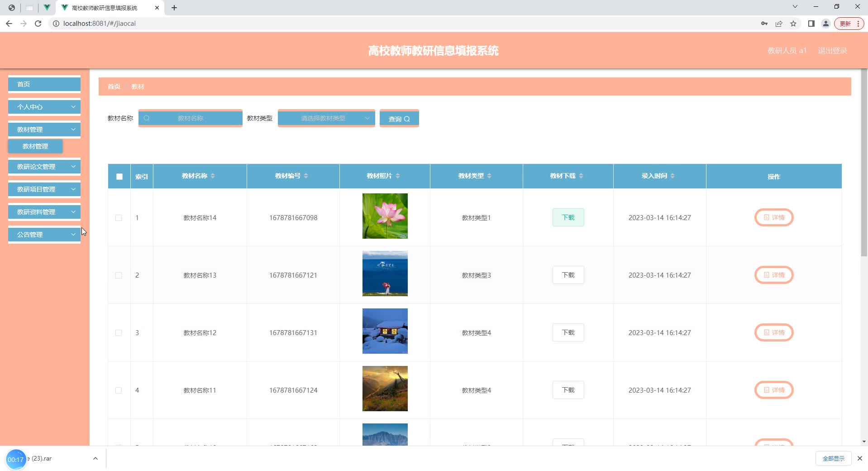Bookmark this page with the star icon

point(793,24)
